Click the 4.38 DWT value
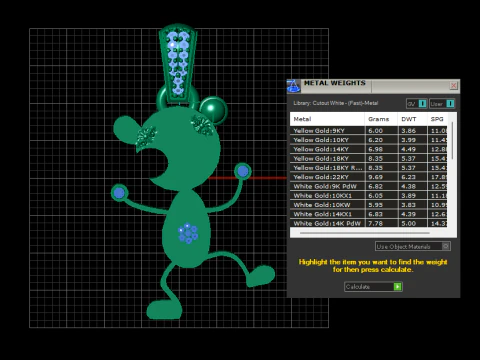Image resolution: width=480 pixels, height=360 pixels. point(409,186)
